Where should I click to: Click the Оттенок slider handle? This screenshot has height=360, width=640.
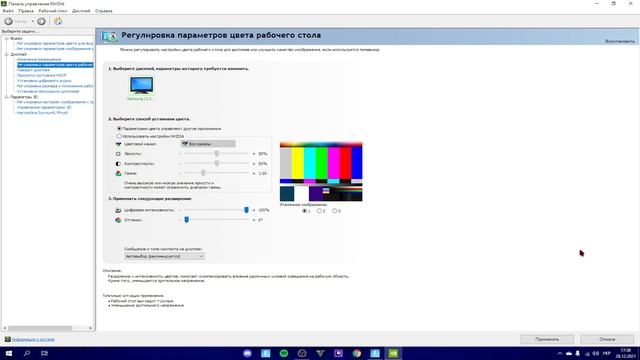point(187,220)
